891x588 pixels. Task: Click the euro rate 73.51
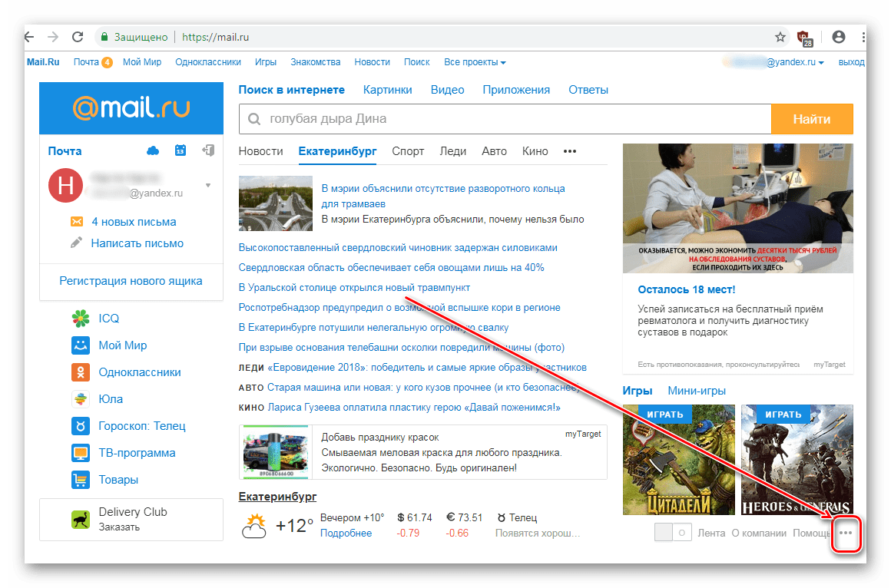(464, 517)
